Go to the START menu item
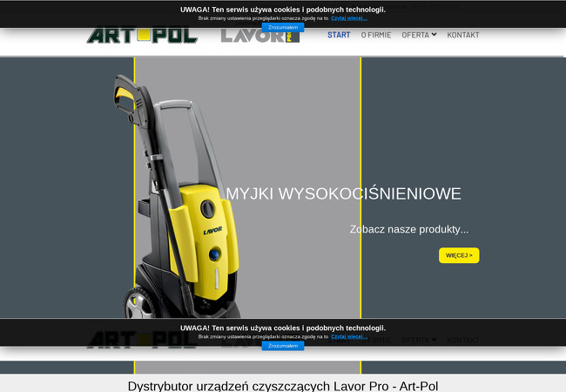 (339, 35)
